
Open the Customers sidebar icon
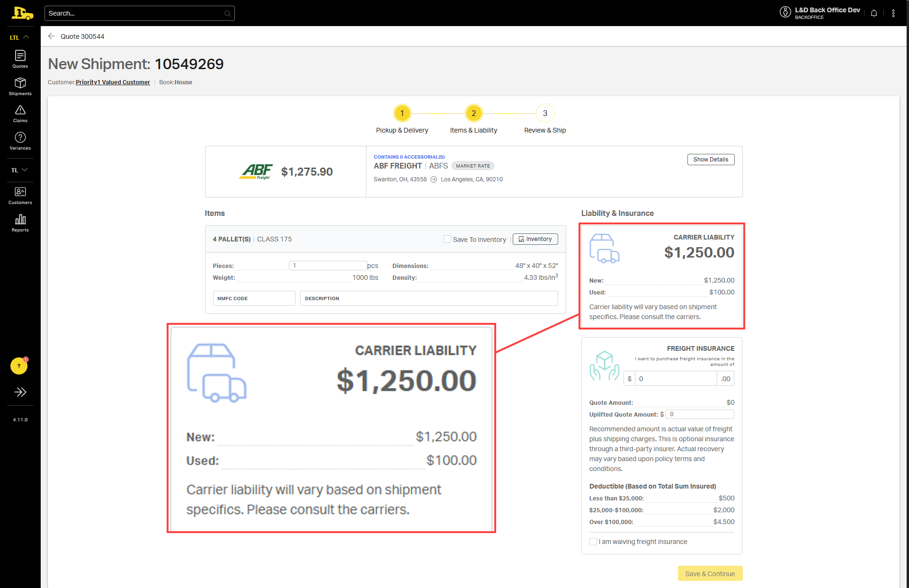20,195
